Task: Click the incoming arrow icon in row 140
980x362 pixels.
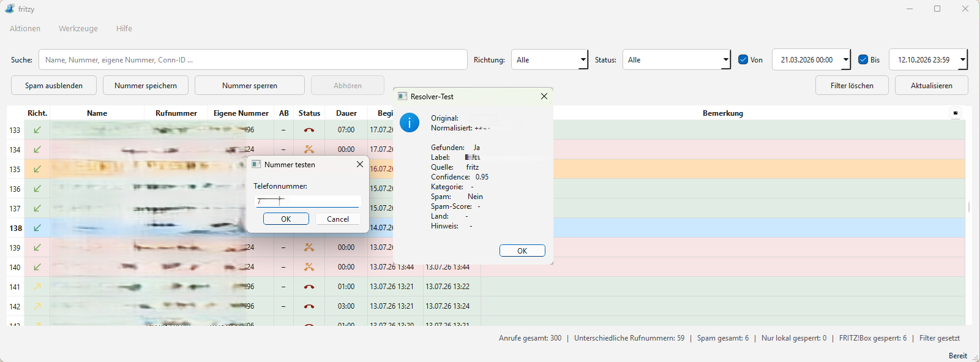Action: [37, 267]
